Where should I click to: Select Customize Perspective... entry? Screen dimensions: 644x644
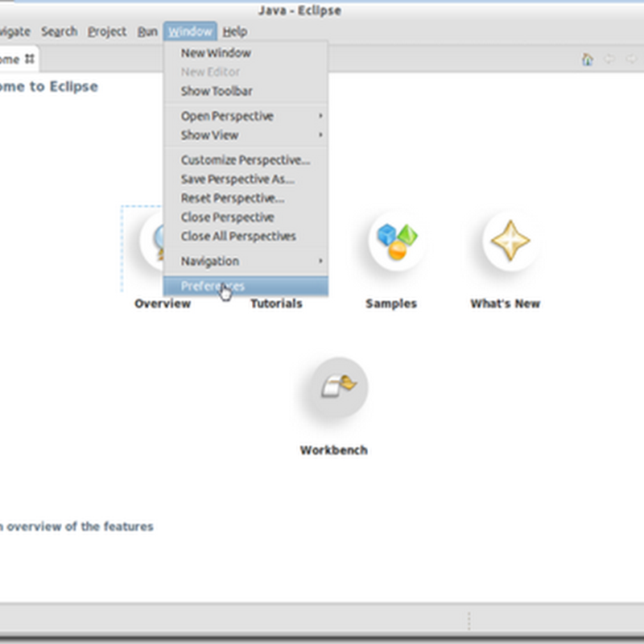(x=246, y=160)
